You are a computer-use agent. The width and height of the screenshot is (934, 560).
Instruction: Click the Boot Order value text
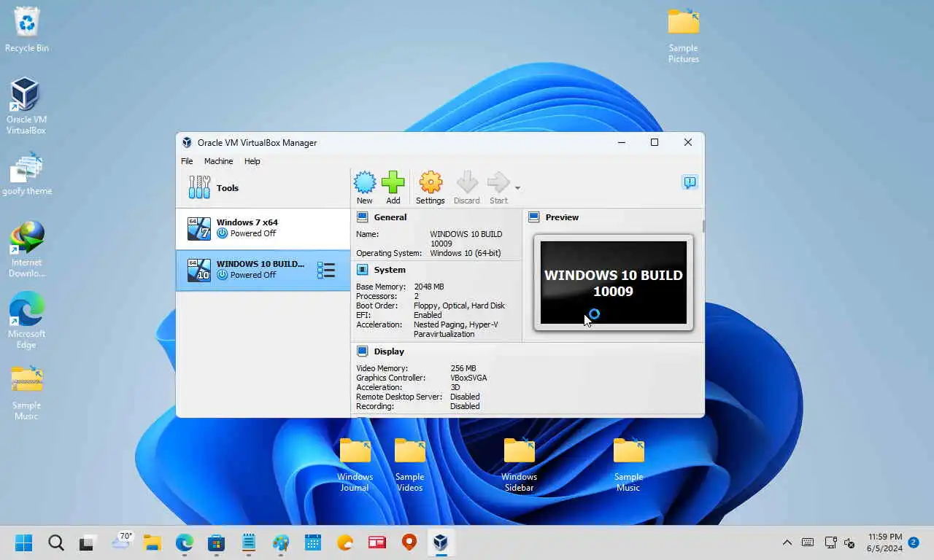point(459,306)
